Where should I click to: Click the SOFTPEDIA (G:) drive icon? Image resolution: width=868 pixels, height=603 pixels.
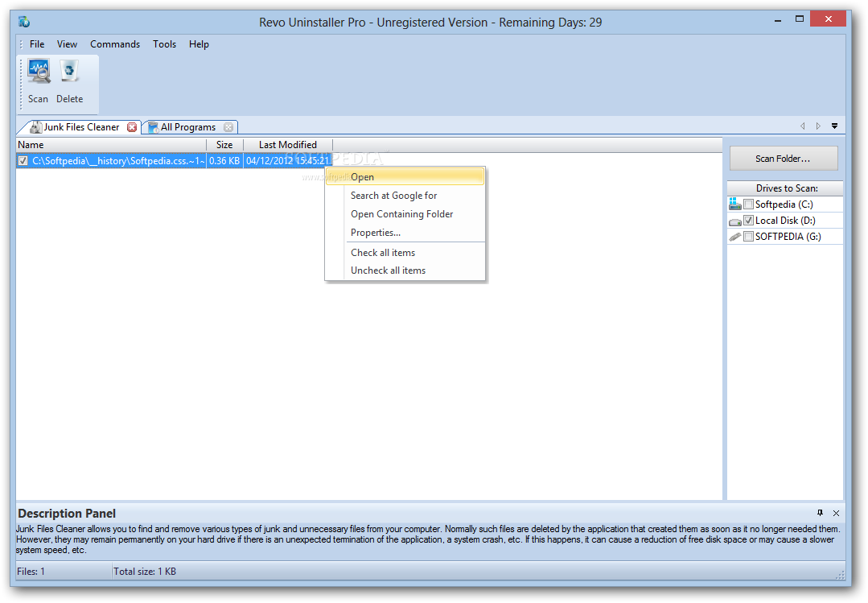[x=734, y=237]
